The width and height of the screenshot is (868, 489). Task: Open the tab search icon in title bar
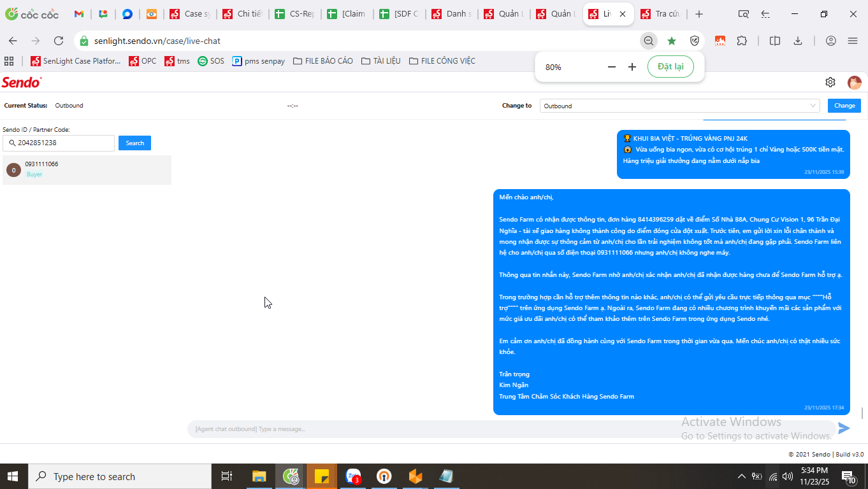click(743, 14)
